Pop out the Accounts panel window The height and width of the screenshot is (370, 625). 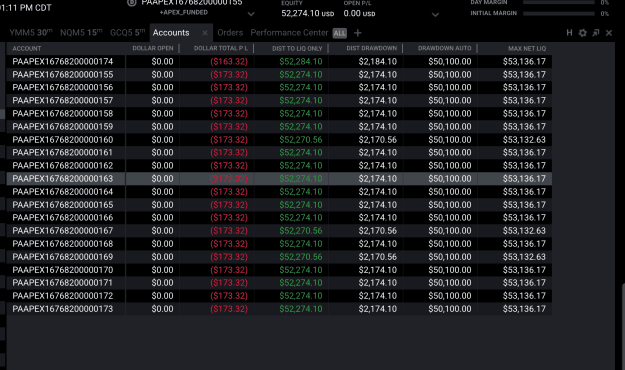(x=596, y=33)
